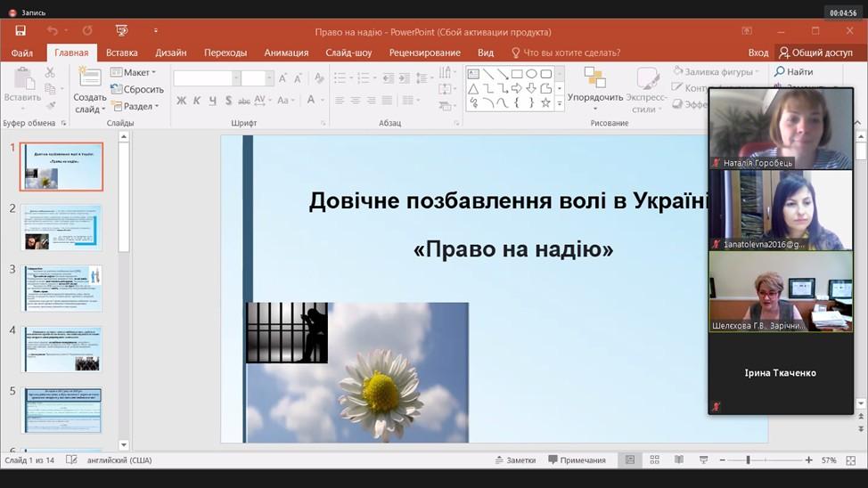Toggle the Заметки notes pane
Screen dimensions: 868x488
515,460
